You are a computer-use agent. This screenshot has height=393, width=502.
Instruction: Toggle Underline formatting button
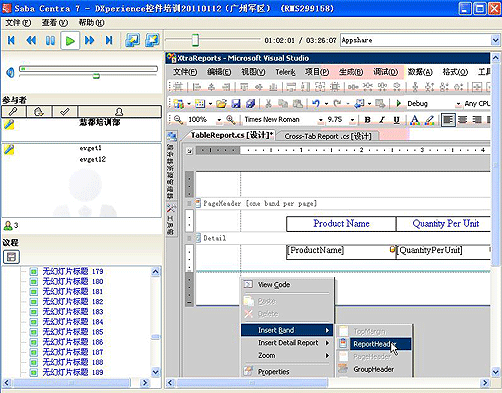pyautogui.click(x=396, y=120)
